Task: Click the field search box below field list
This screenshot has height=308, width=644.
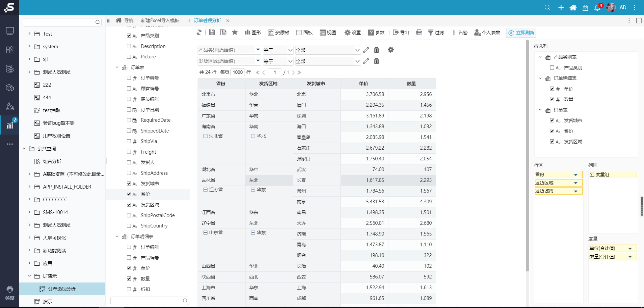Action: 150,301
